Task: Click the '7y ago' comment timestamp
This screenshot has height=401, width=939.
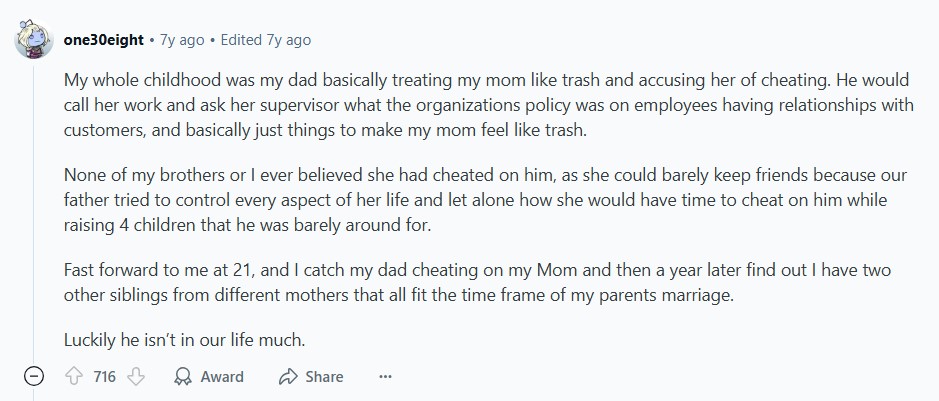Action: point(182,40)
